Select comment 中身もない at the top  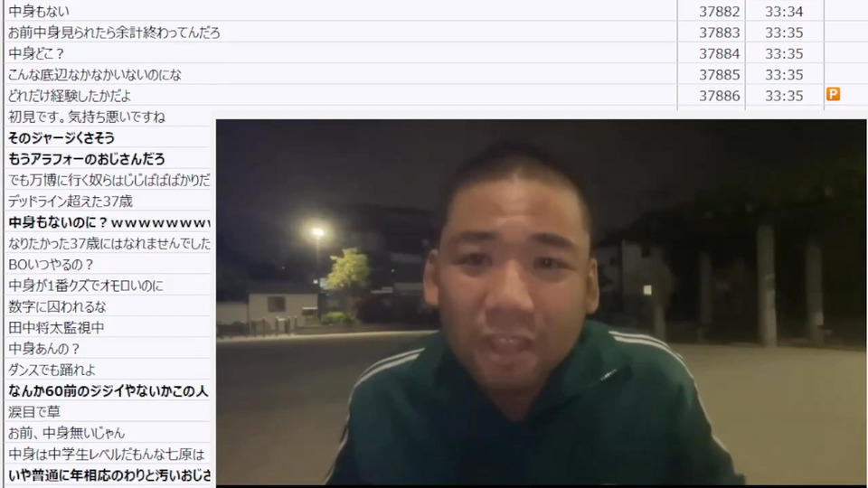pos(39,11)
